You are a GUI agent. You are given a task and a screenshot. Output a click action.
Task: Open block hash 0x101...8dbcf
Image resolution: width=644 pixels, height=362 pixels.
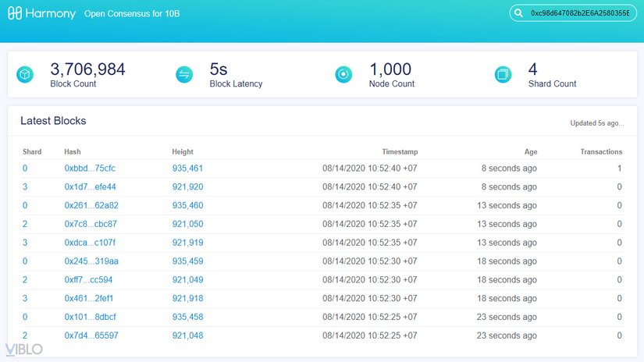click(90, 317)
